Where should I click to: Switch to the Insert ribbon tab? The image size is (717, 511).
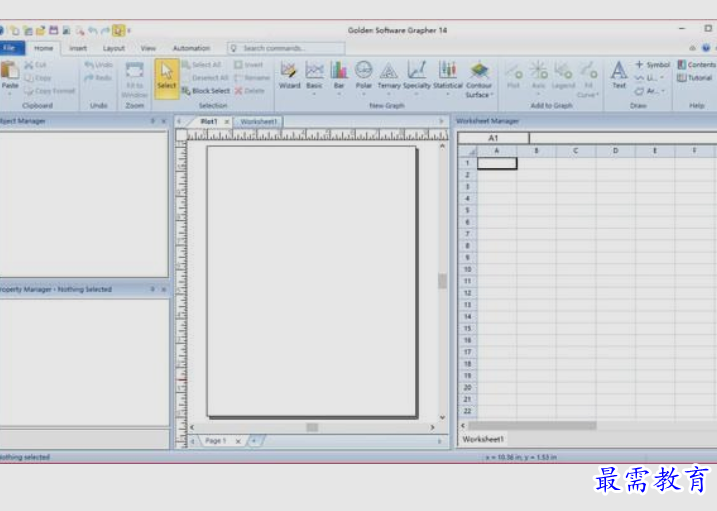click(78, 48)
